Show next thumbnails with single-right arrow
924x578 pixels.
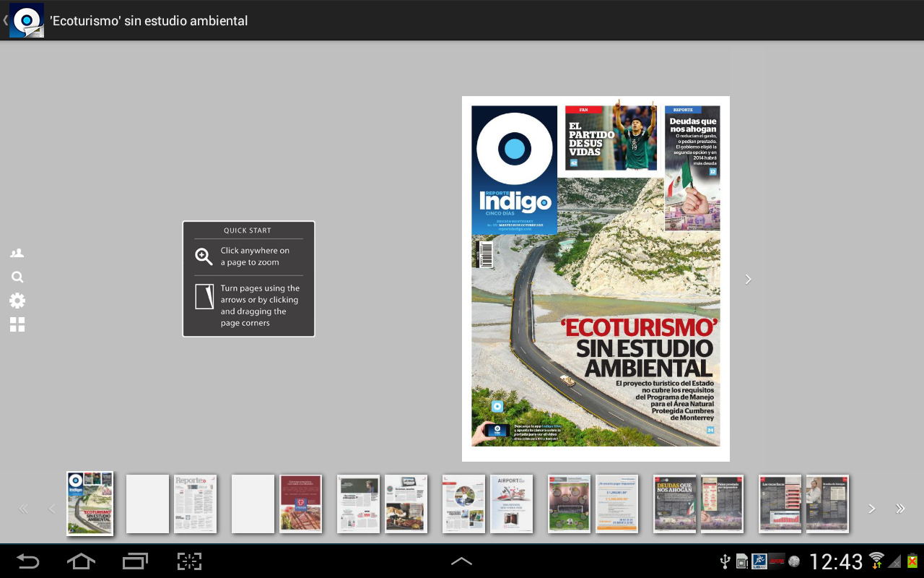click(x=872, y=509)
